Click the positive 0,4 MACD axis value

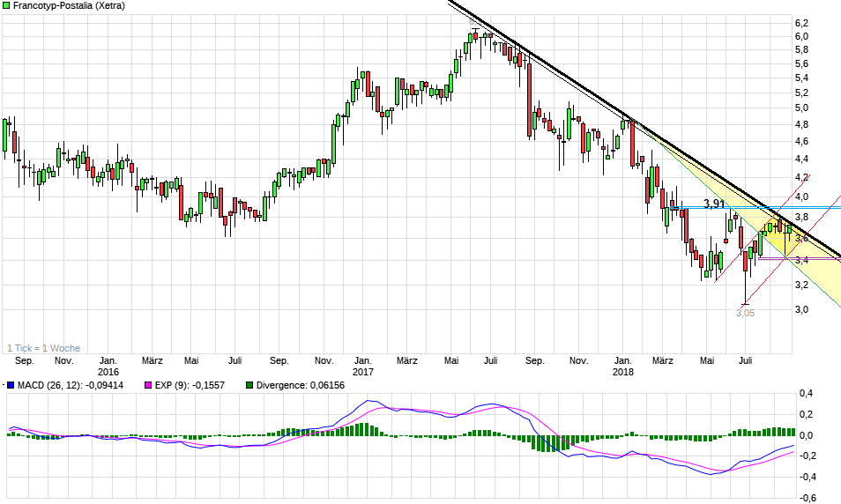[806, 393]
